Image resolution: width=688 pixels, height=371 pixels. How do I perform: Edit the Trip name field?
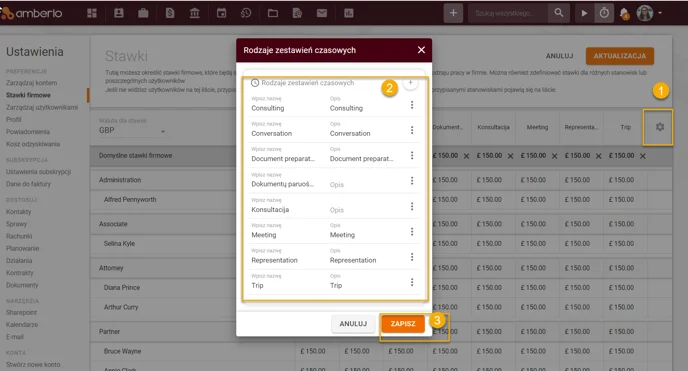(x=285, y=285)
